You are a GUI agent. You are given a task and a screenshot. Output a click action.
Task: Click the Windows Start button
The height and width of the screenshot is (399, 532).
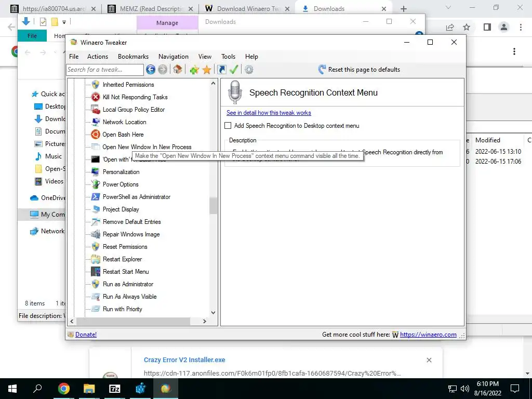pyautogui.click(x=12, y=389)
